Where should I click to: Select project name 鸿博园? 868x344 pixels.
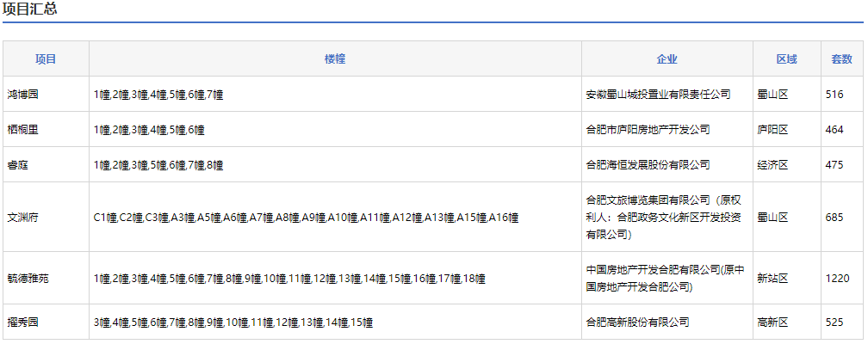pos(23,94)
